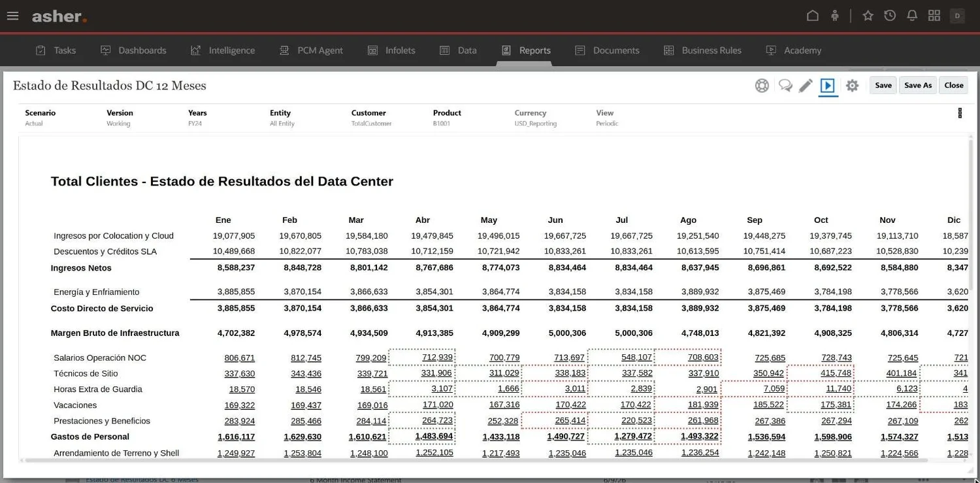Open the four-square navigator grid icon

coord(934,16)
